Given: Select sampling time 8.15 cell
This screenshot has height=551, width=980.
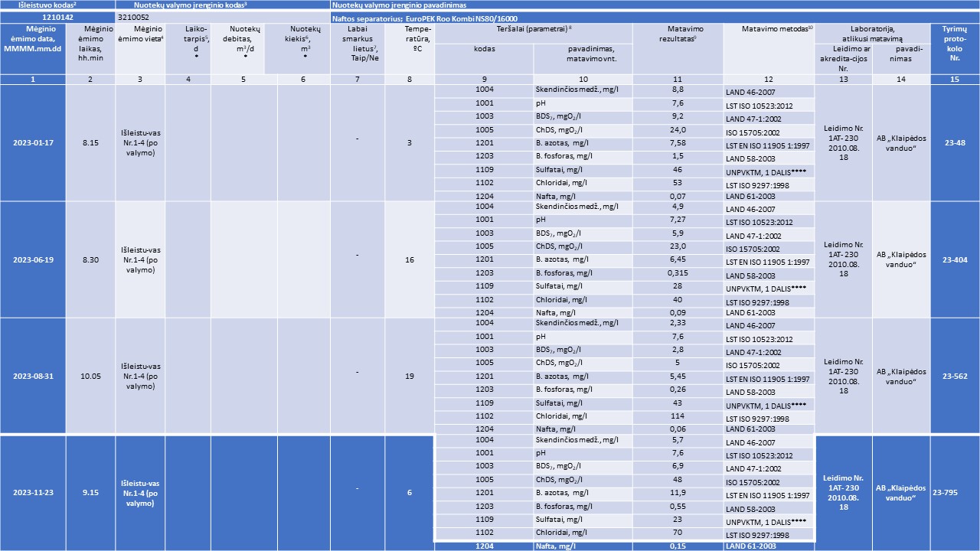Looking at the screenshot, I should coord(90,143).
